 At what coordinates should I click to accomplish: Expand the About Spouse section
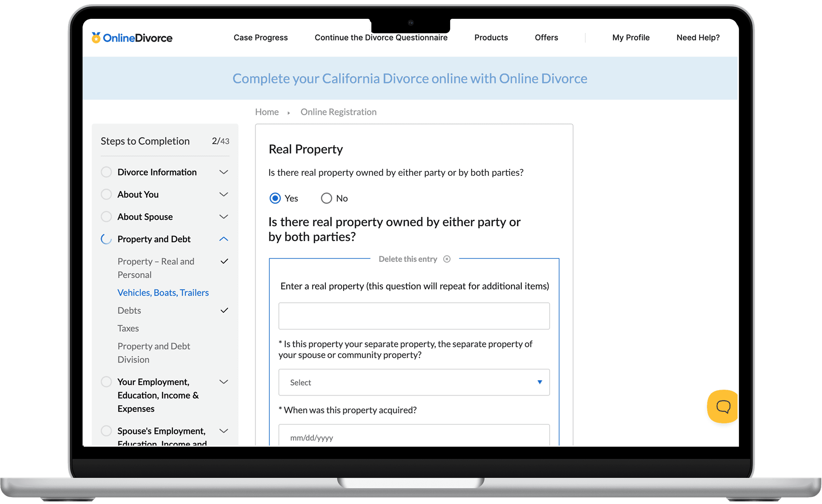pos(224,217)
